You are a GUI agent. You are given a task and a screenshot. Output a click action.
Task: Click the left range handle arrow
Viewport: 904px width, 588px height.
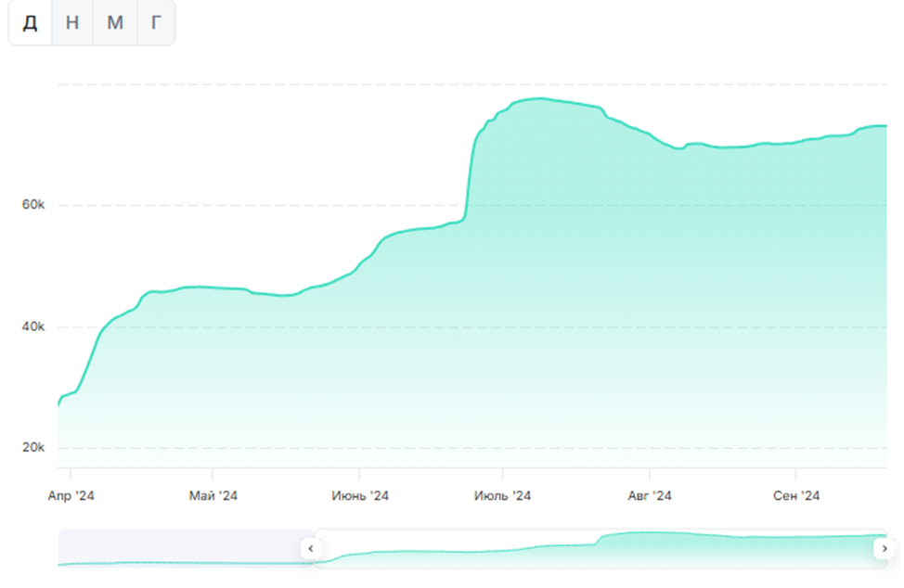tap(311, 548)
